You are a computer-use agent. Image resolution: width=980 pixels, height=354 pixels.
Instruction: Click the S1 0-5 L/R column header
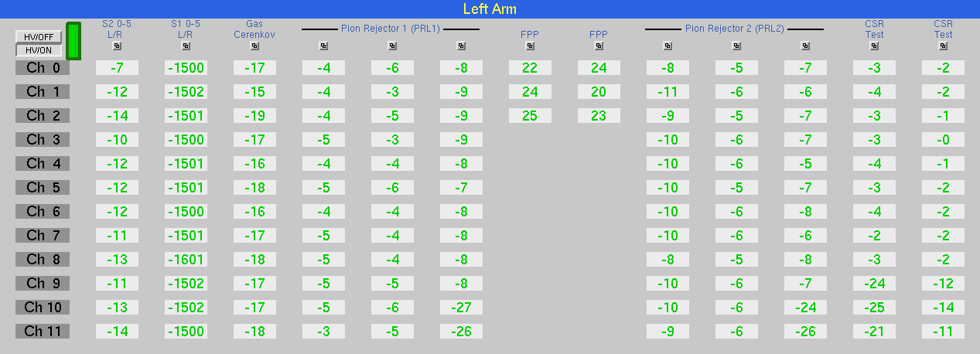186,29
